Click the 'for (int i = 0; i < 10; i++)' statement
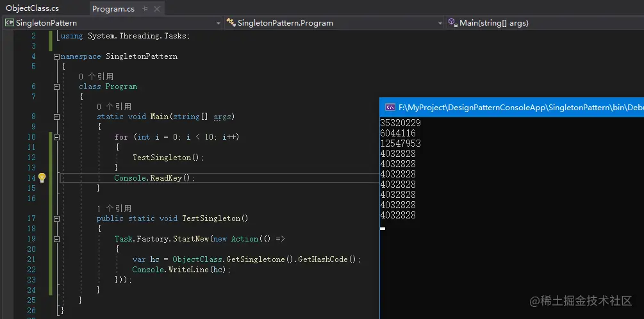644x319 pixels. point(177,137)
